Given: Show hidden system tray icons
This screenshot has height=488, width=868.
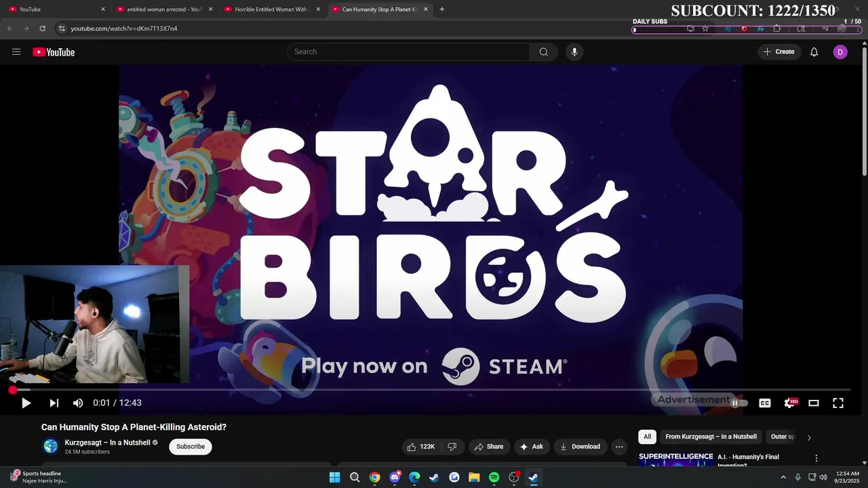Looking at the screenshot, I should tap(783, 477).
